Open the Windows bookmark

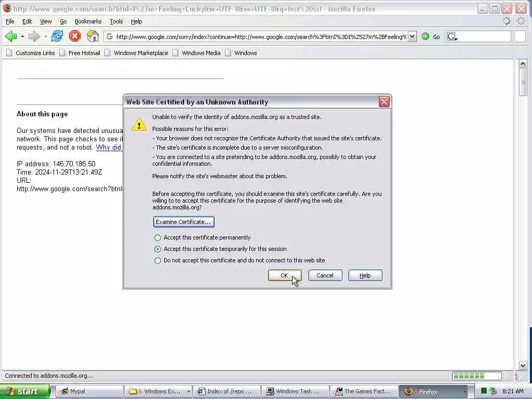coord(241,53)
